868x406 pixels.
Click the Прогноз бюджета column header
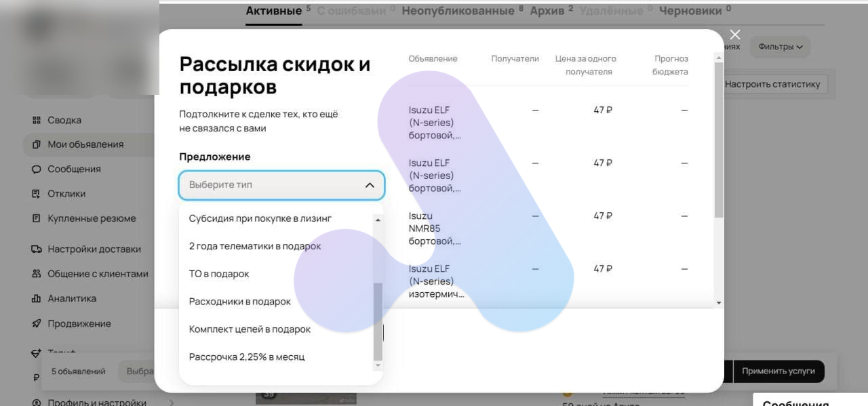(x=670, y=65)
